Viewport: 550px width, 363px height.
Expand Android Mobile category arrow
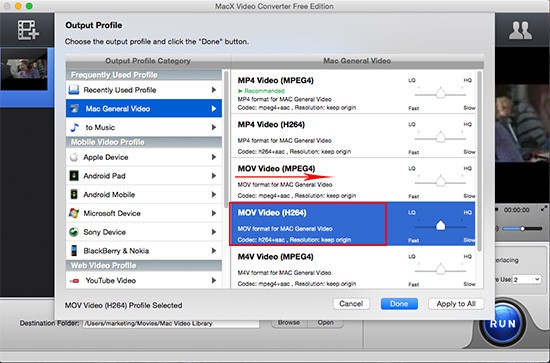point(214,194)
